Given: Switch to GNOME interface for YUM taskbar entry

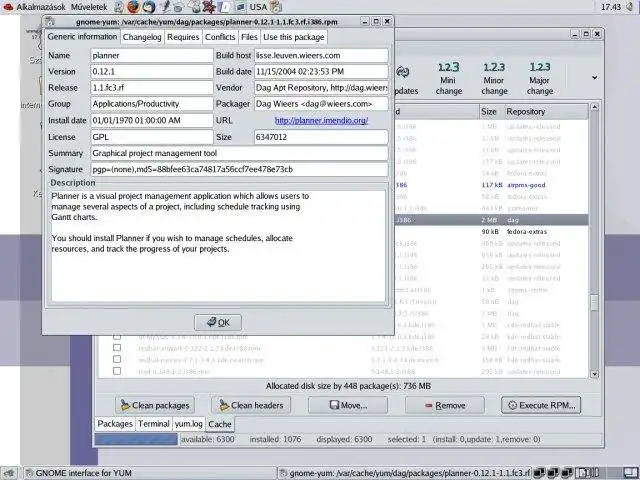Looking at the screenshot, I should click(x=149, y=473).
